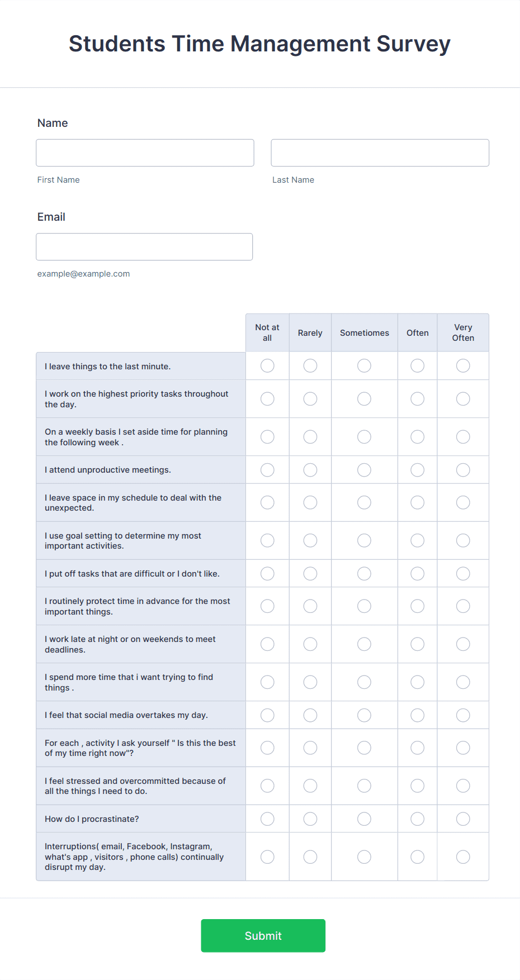Image resolution: width=520 pixels, height=980 pixels.
Task: Mark "Often" for attending unproductive meetings
Action: (x=417, y=469)
